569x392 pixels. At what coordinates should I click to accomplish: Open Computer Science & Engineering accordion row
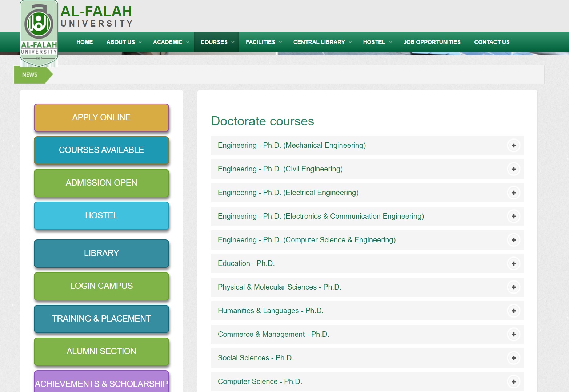(x=367, y=240)
